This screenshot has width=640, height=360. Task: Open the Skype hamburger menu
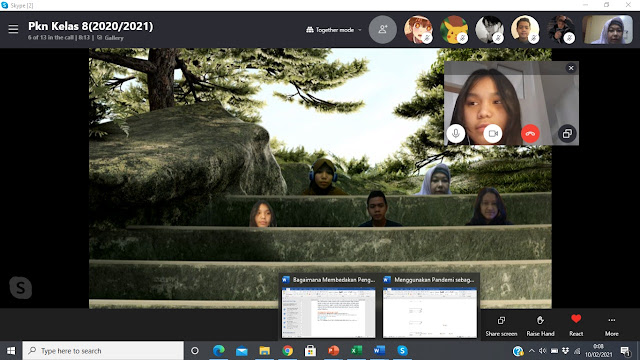13,29
